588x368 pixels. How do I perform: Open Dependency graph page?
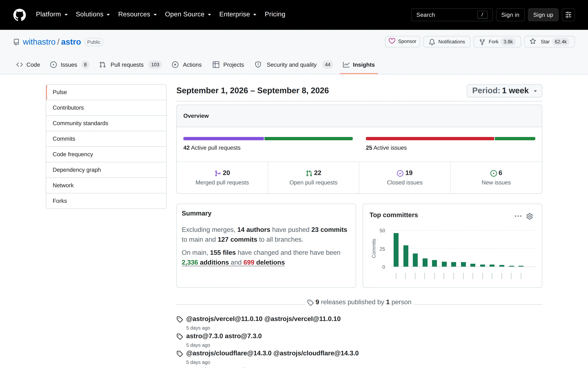point(106,170)
